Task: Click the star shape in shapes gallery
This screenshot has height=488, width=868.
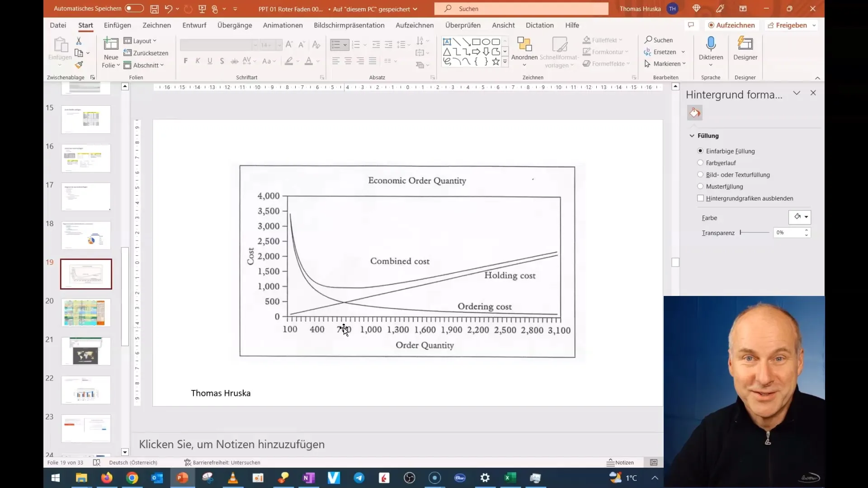Action: pos(496,61)
